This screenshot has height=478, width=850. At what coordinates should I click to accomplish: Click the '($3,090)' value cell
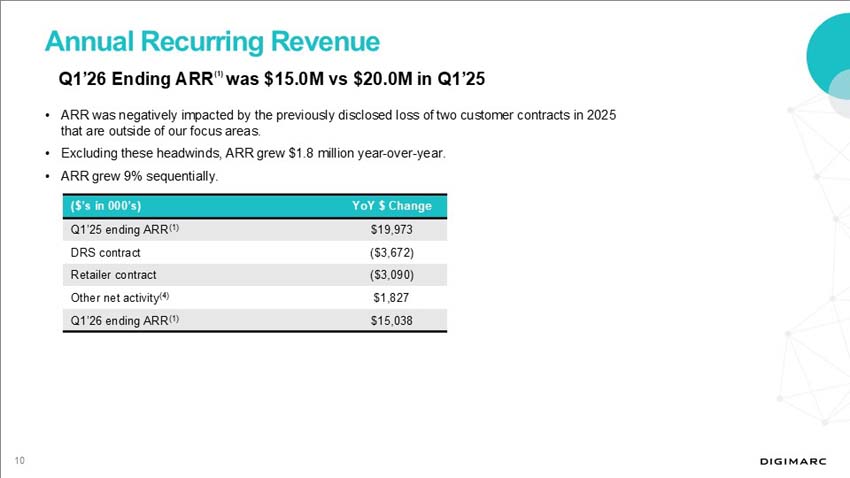[391, 275]
